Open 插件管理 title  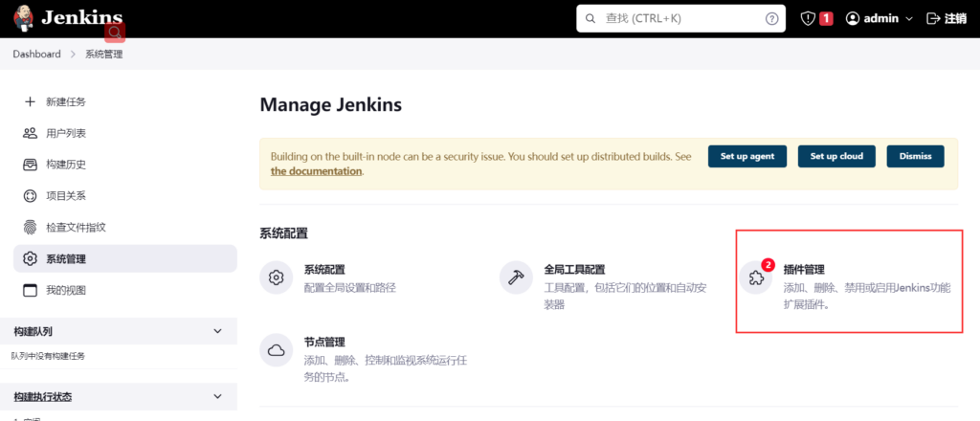click(804, 270)
